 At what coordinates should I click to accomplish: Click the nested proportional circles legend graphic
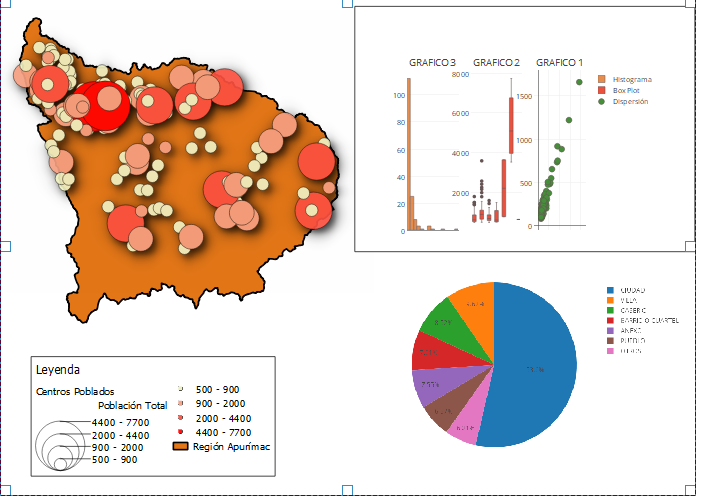[62, 445]
